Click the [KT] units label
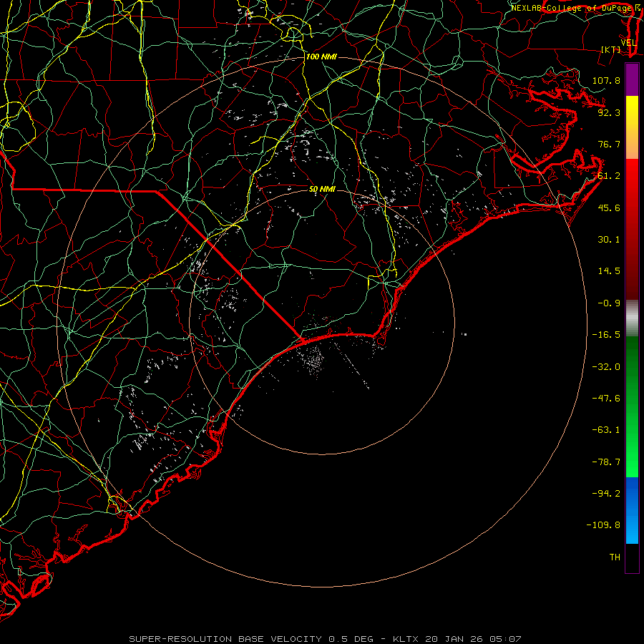 [611, 49]
